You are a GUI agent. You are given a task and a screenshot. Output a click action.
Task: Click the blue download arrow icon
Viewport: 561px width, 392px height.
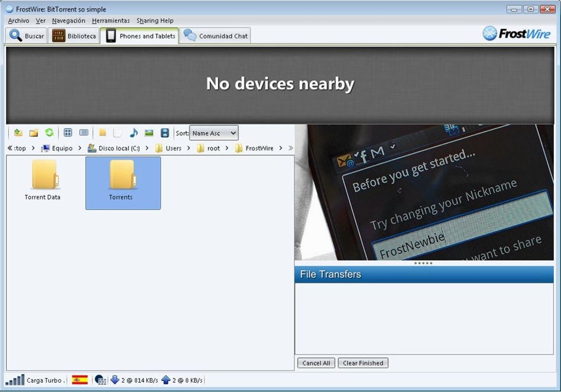(x=114, y=380)
